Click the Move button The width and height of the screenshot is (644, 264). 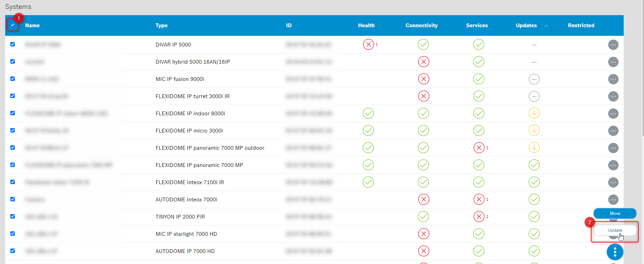click(615, 213)
